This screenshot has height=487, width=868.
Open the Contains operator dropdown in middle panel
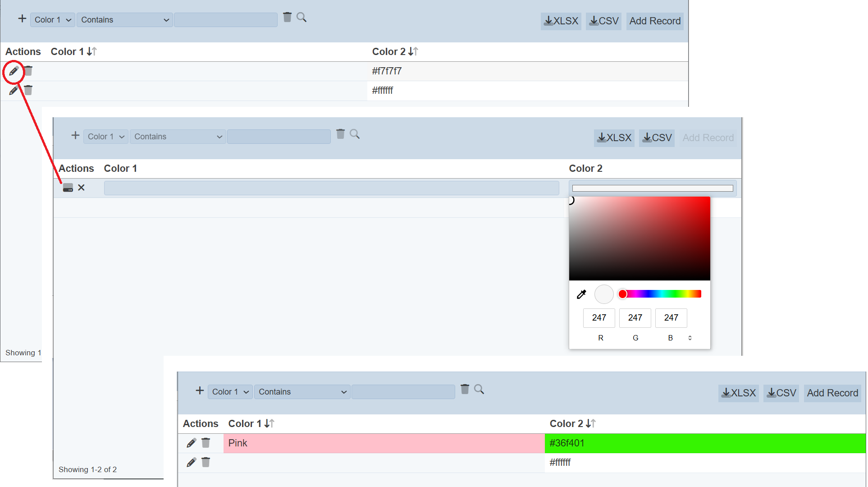(178, 137)
